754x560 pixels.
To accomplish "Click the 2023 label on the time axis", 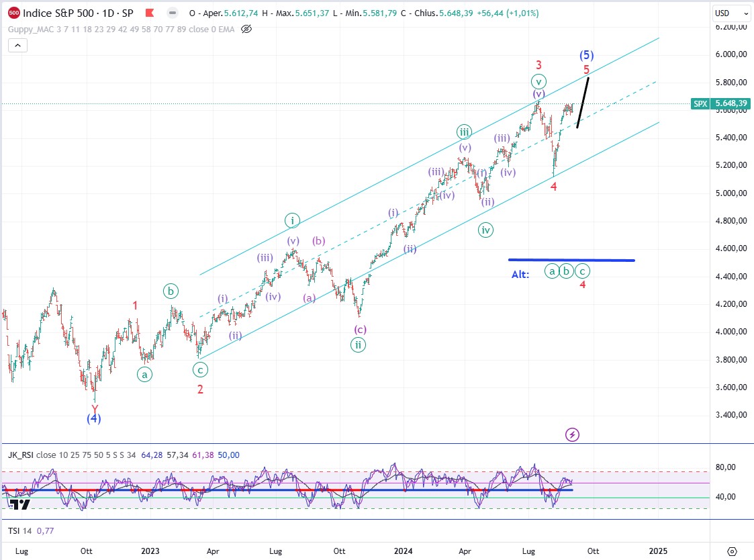I will pyautogui.click(x=150, y=551).
